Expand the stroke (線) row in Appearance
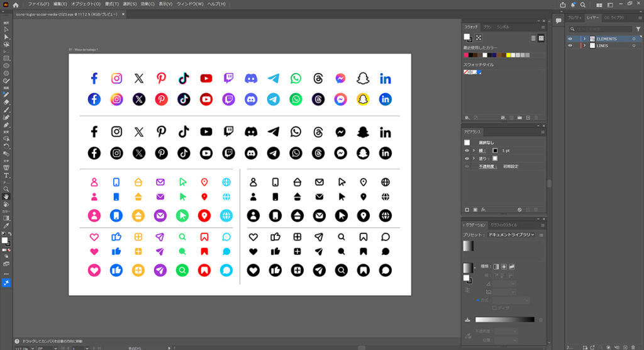 (x=474, y=150)
